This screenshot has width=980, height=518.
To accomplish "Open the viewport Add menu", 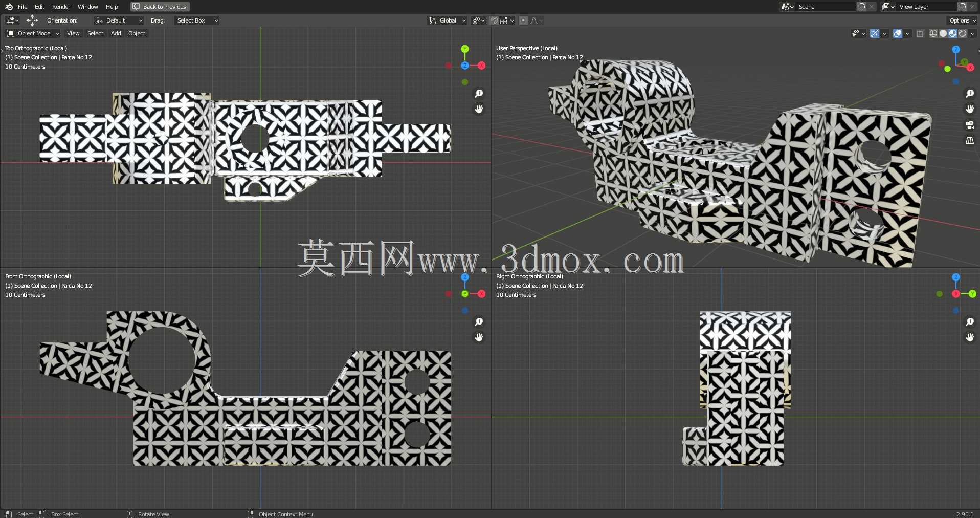I will pyautogui.click(x=116, y=33).
